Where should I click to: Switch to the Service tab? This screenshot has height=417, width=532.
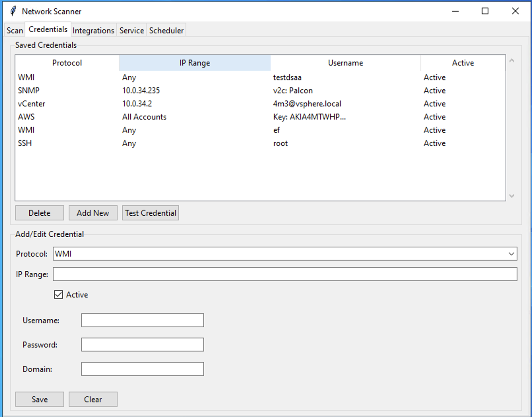(131, 30)
